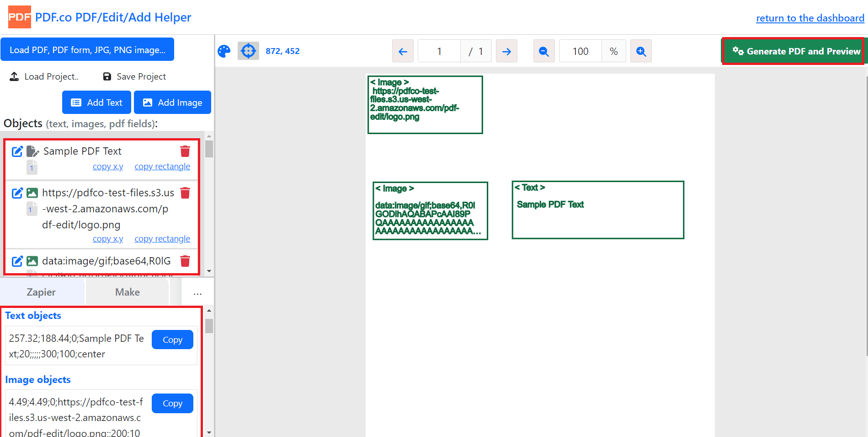The width and height of the screenshot is (868, 437).
Task: Go to the previous page arrow
Action: (403, 51)
